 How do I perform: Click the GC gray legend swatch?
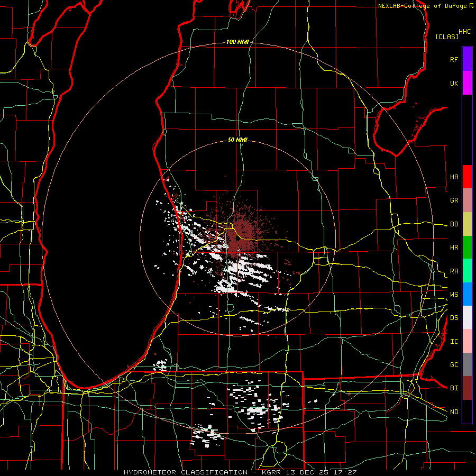click(467, 364)
